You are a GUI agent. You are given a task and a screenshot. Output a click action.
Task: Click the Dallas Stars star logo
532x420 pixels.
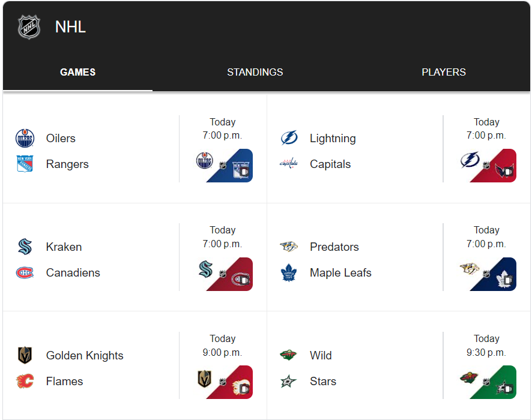click(x=288, y=382)
